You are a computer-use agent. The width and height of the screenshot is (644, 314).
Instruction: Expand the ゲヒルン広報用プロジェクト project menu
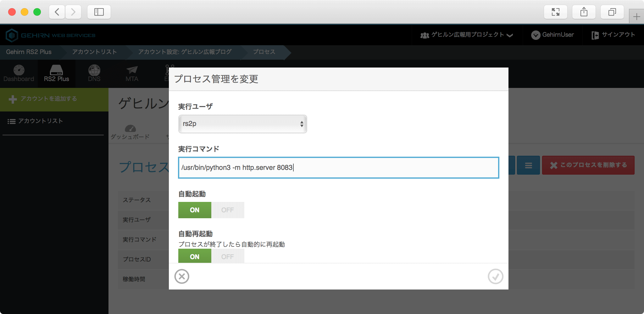coord(467,35)
